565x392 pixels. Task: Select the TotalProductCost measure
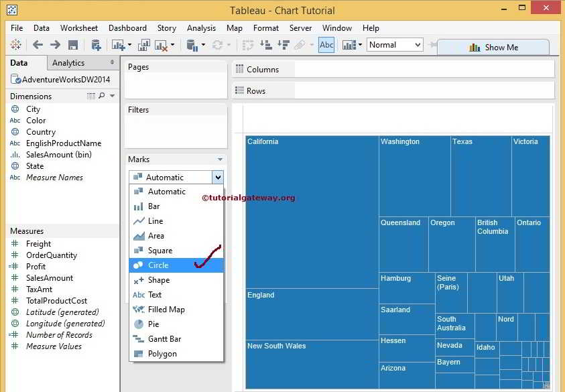56,301
